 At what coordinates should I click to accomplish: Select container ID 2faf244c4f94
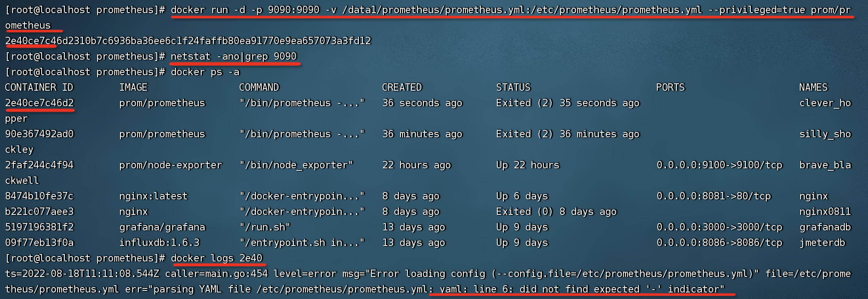coord(39,165)
